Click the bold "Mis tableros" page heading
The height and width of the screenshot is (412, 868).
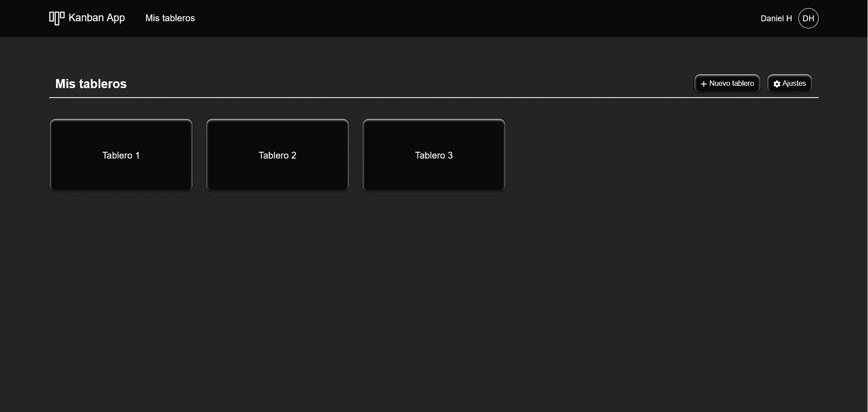[91, 84]
